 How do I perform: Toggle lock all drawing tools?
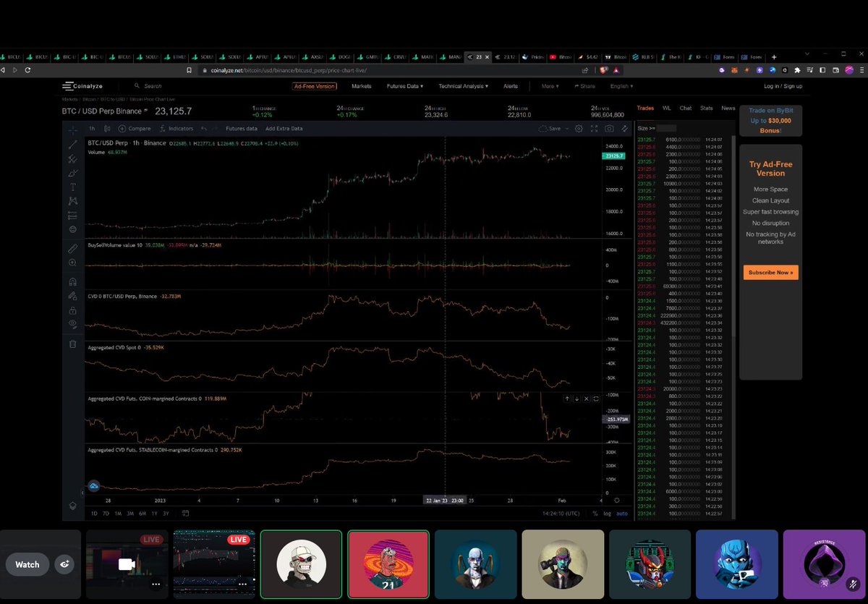(72, 310)
